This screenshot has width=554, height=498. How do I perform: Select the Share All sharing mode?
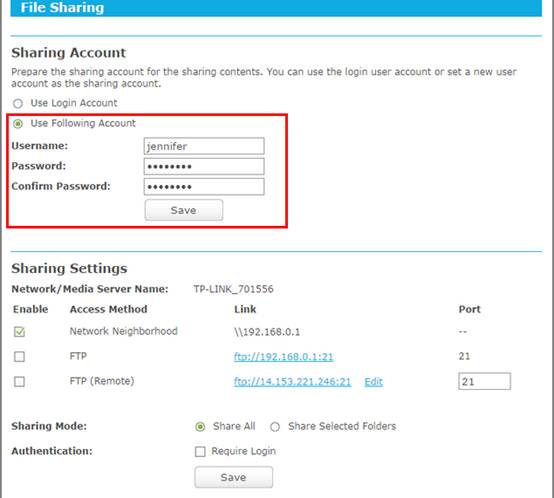(200, 427)
